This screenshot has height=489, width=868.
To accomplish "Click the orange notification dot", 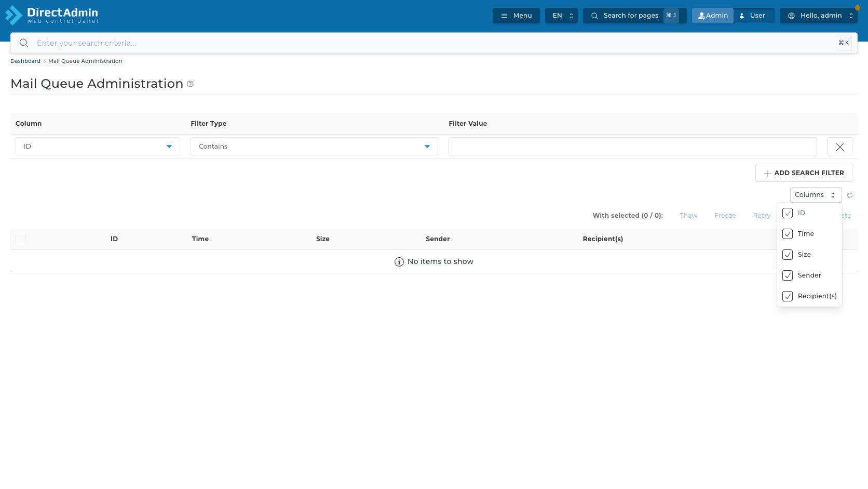I will tap(857, 8).
